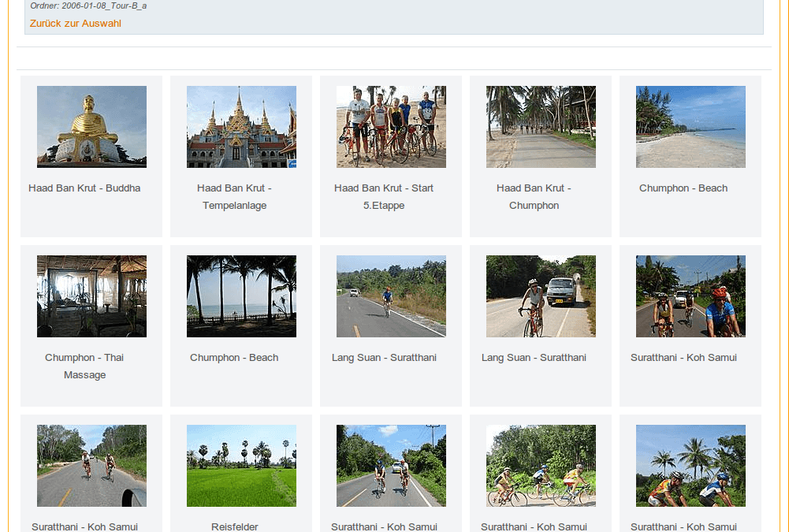View the silhouetted palm trees beach thumbnail
789x532 pixels.
(241, 296)
